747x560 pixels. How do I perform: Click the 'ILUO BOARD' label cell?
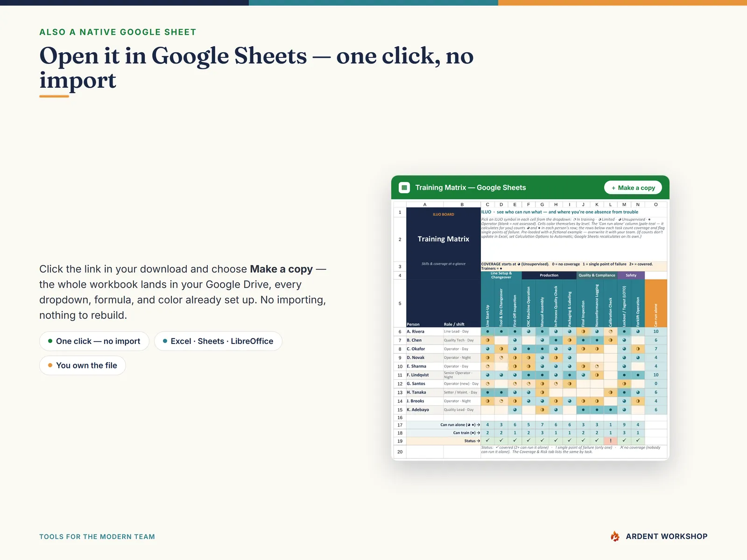point(444,214)
